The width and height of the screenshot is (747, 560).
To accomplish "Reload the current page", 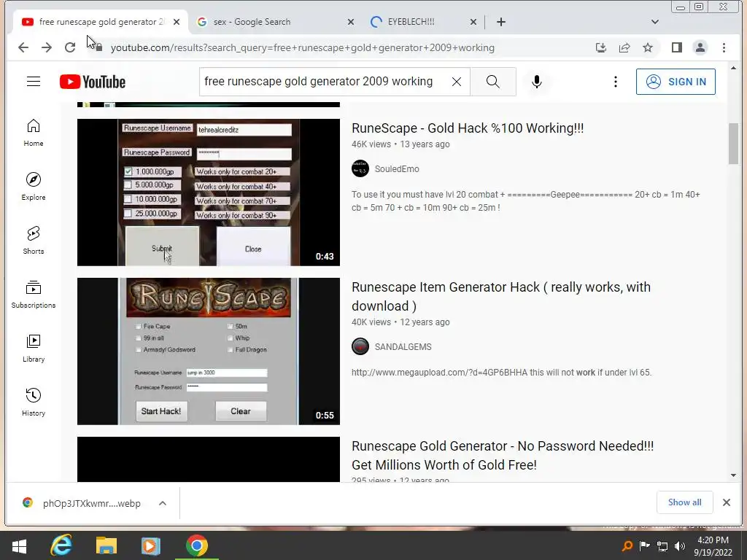I will (70, 47).
